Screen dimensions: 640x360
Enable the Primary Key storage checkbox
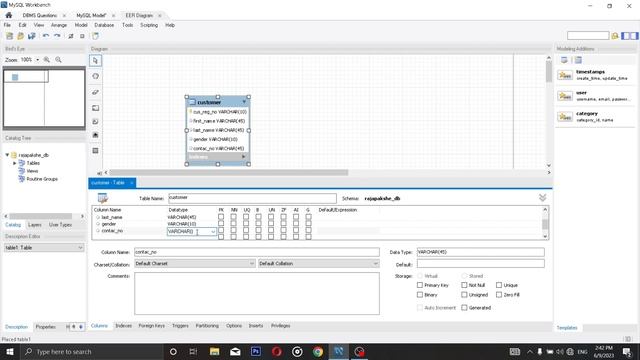(420, 285)
